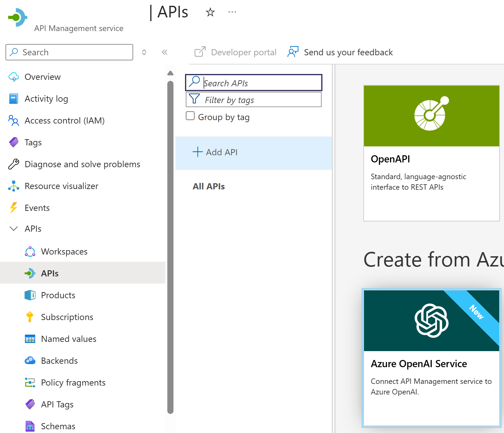This screenshot has width=504, height=433.
Task: Click the API Management service logo icon
Action: [x=18, y=17]
